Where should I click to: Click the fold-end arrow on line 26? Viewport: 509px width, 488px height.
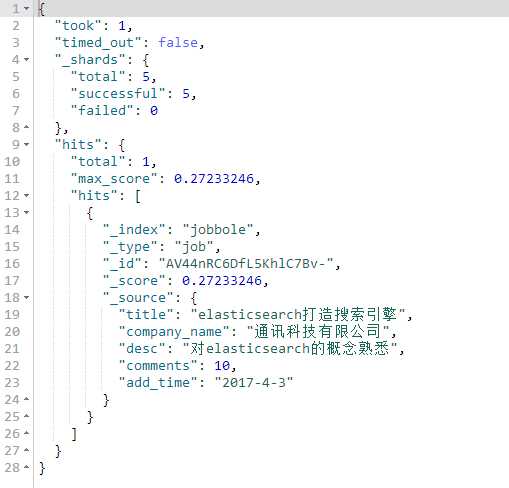coord(26,433)
